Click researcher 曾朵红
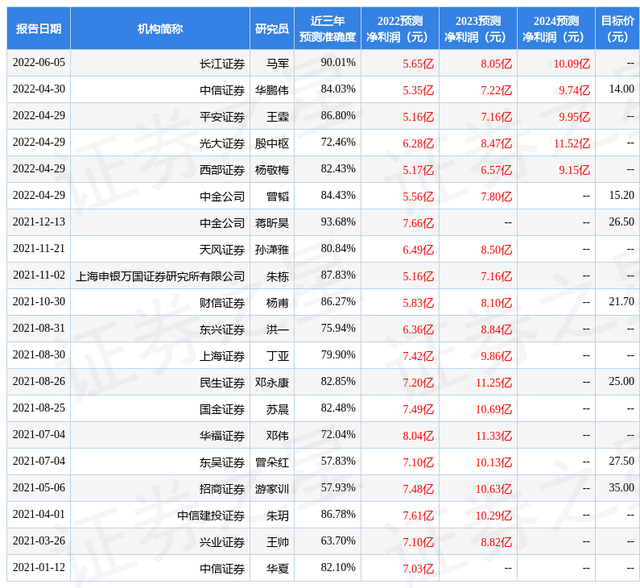This screenshot has height=588, width=640. click(272, 463)
